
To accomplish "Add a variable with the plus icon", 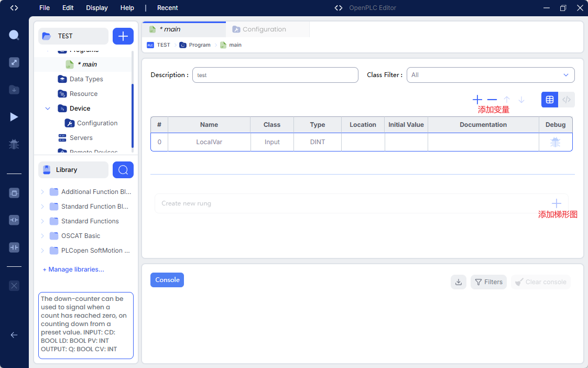I will [477, 100].
